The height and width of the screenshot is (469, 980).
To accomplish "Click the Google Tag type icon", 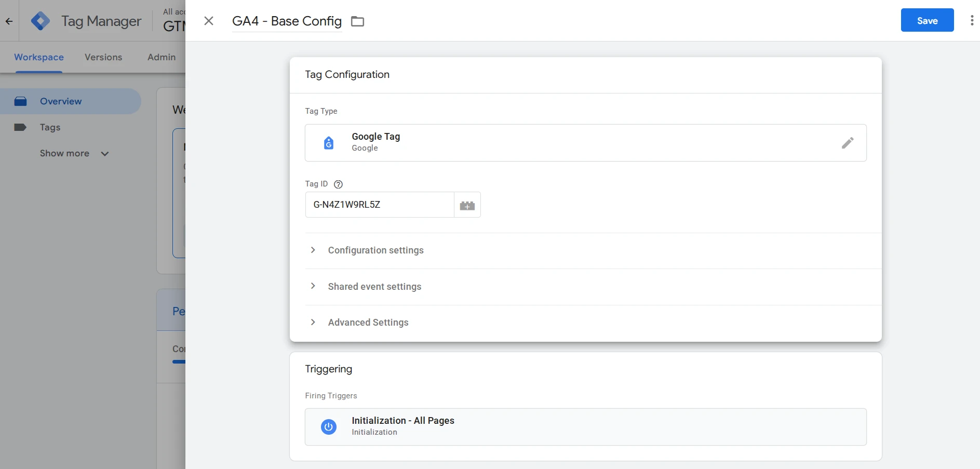I will tap(329, 143).
